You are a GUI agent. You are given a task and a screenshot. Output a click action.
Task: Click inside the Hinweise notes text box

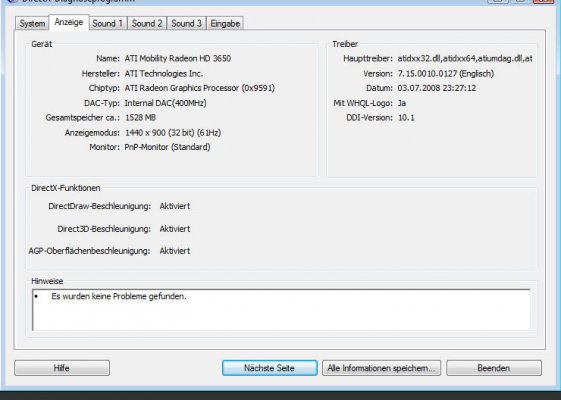click(281, 310)
